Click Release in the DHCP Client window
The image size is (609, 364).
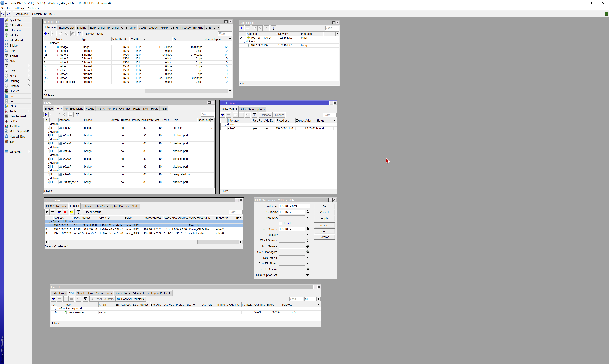click(x=265, y=115)
